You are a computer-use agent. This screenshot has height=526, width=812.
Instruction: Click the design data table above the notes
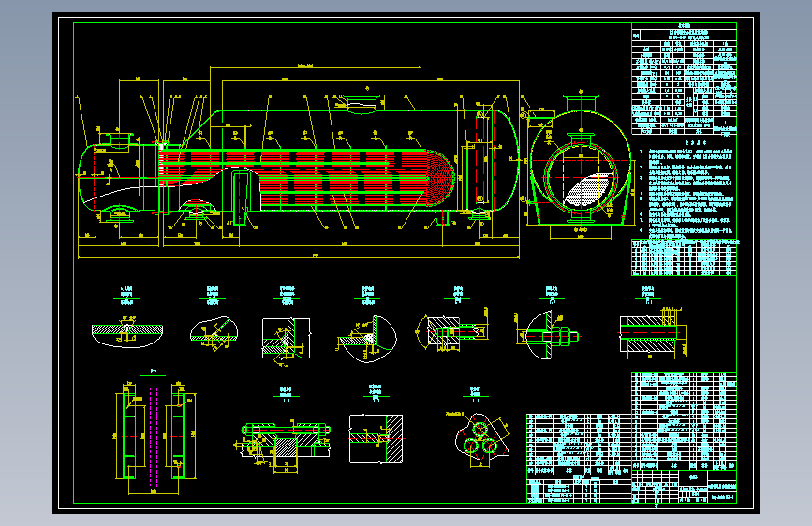(684, 80)
